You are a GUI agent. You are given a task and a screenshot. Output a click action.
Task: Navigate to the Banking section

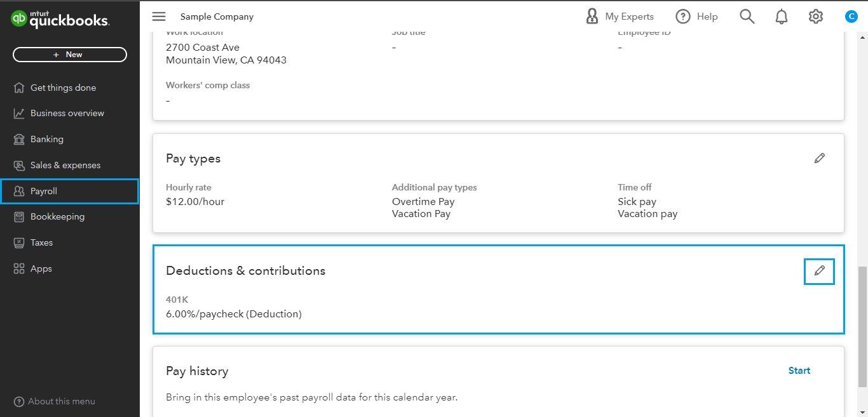pos(18,139)
